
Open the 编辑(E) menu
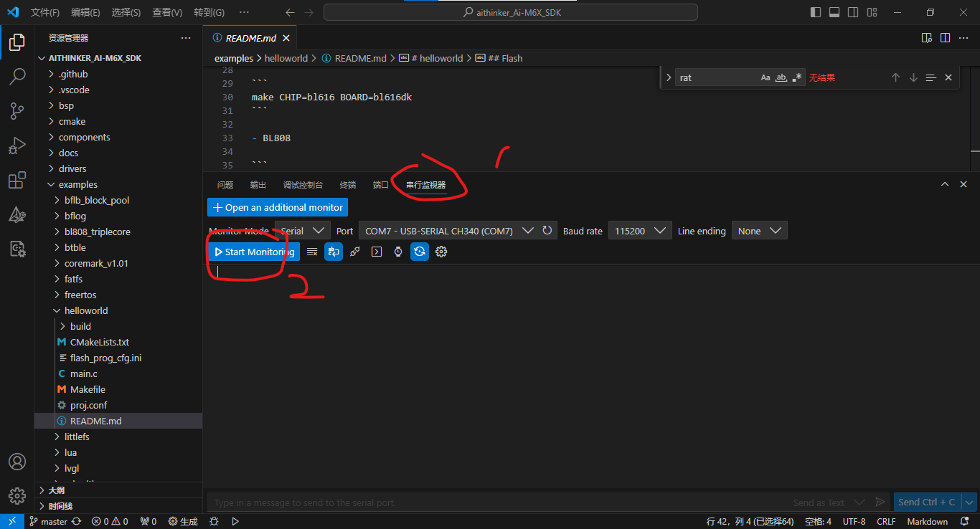[x=86, y=12]
